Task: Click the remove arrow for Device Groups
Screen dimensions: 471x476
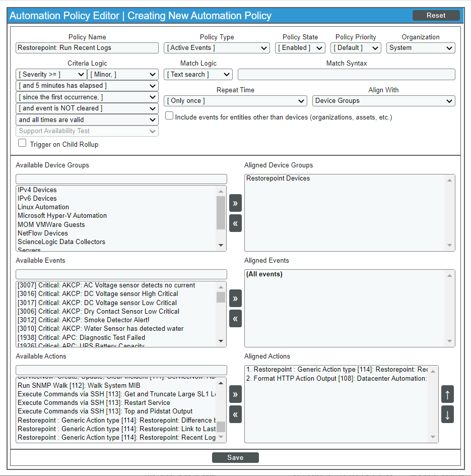Action: click(x=235, y=223)
